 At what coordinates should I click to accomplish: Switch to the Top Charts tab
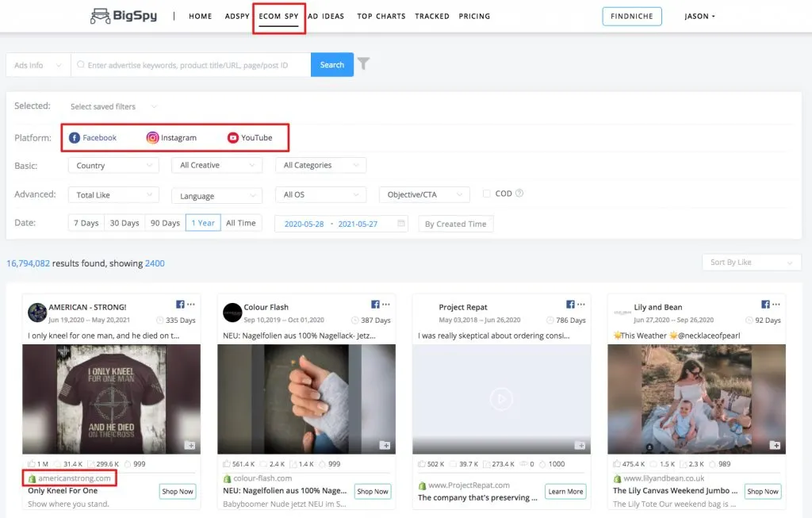tap(381, 17)
